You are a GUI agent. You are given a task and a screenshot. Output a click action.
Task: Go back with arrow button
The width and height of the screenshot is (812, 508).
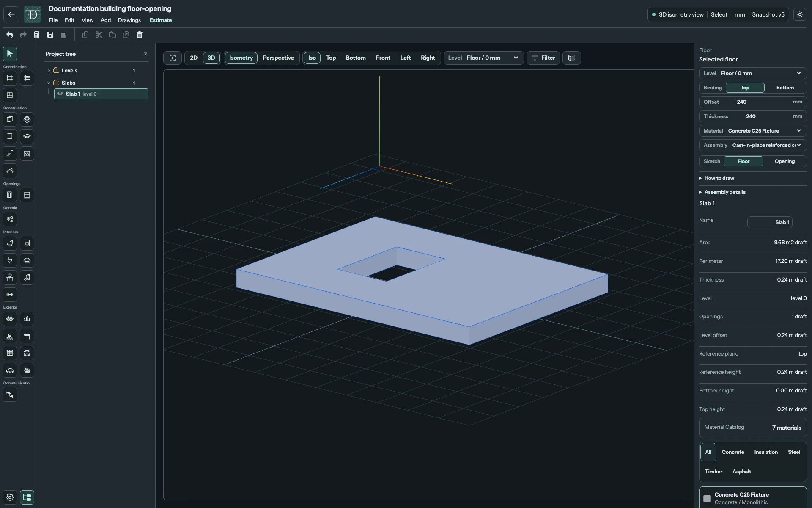pos(11,14)
